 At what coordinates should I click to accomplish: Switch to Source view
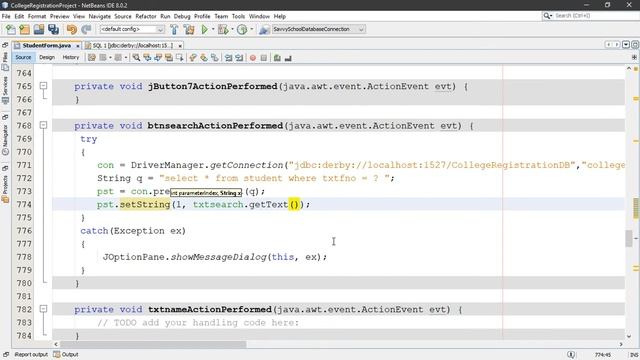[x=23, y=58]
